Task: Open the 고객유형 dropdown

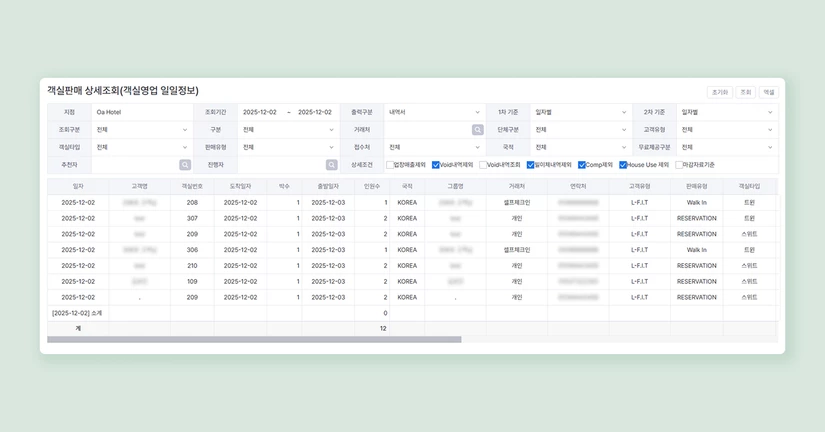Action: coord(727,130)
